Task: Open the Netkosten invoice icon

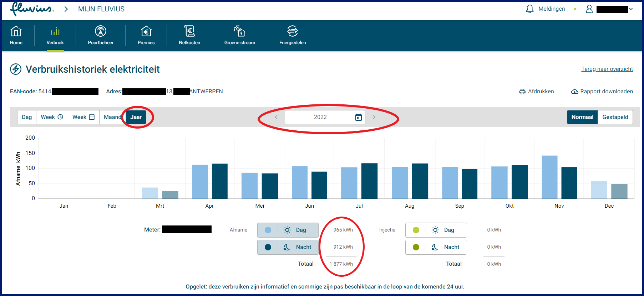Action: point(189,32)
